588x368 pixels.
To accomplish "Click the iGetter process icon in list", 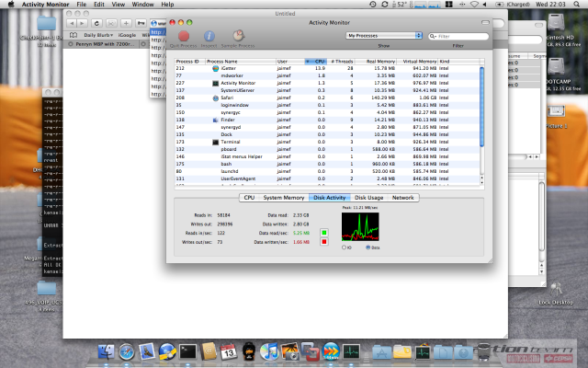I will (x=215, y=68).
